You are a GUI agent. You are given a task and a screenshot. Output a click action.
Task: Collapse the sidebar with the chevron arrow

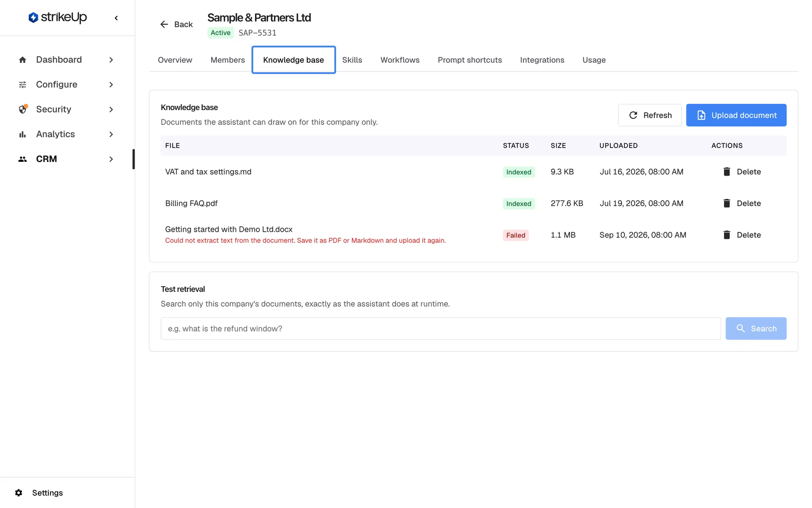[116, 18]
